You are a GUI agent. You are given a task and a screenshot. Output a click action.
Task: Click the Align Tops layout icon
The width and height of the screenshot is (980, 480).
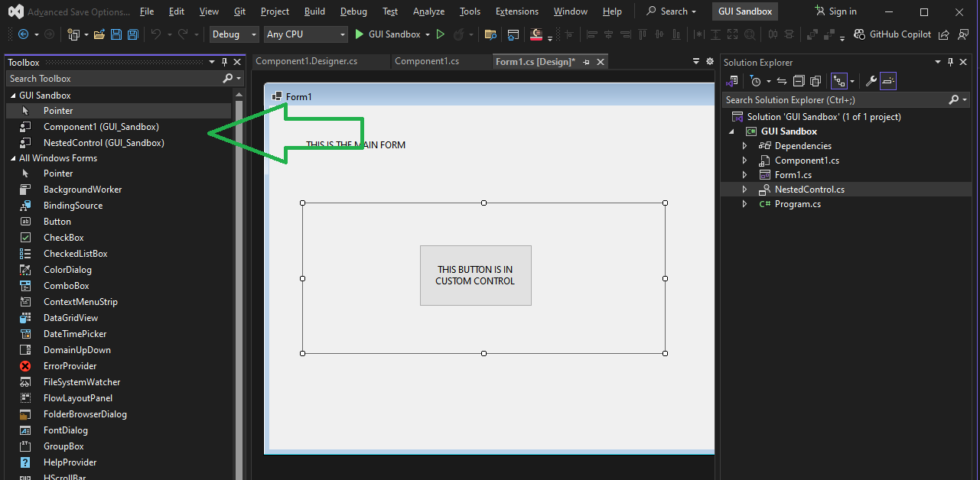(x=643, y=34)
